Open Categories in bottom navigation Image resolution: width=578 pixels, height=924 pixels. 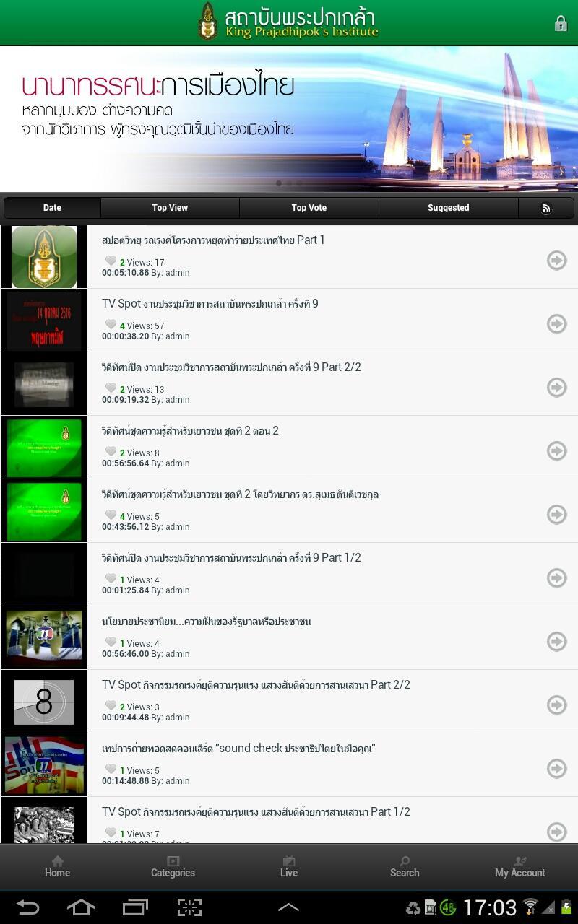tap(173, 866)
